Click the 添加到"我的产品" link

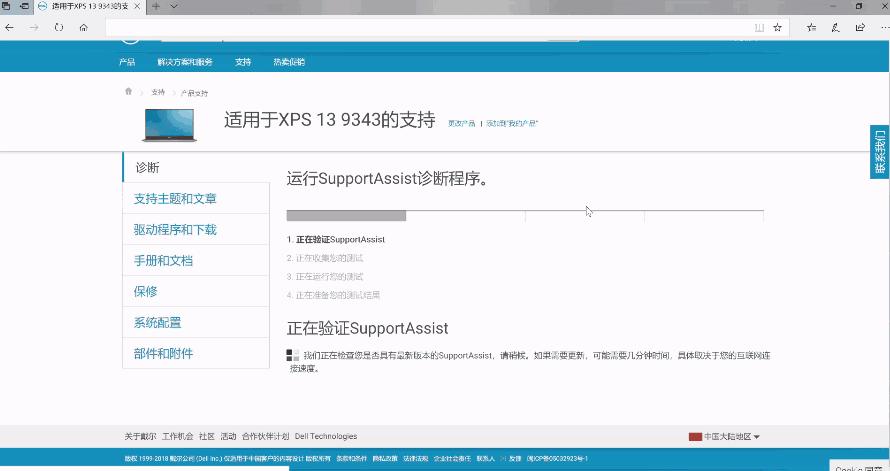pos(512,123)
